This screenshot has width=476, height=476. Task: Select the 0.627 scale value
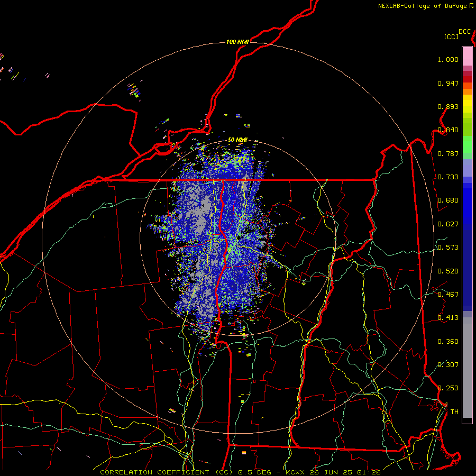448,224
